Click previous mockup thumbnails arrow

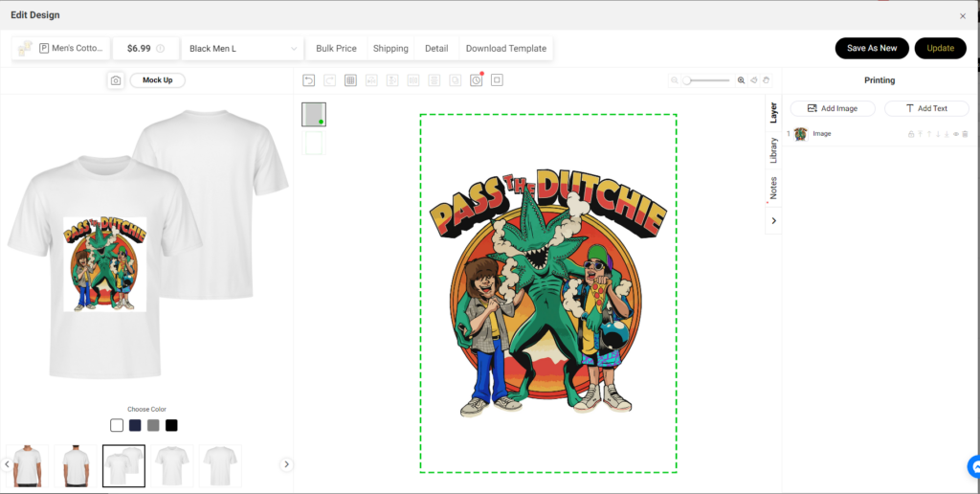coord(7,464)
